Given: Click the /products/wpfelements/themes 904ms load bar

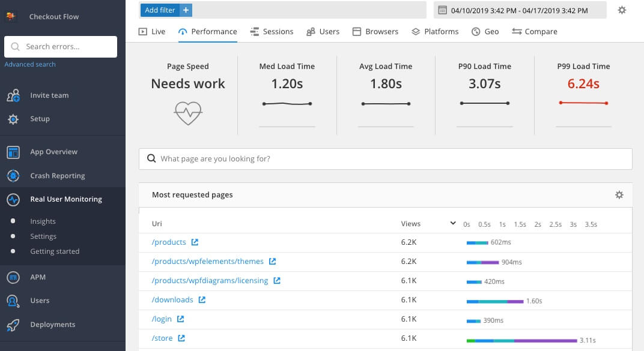Looking at the screenshot, I should point(482,262).
